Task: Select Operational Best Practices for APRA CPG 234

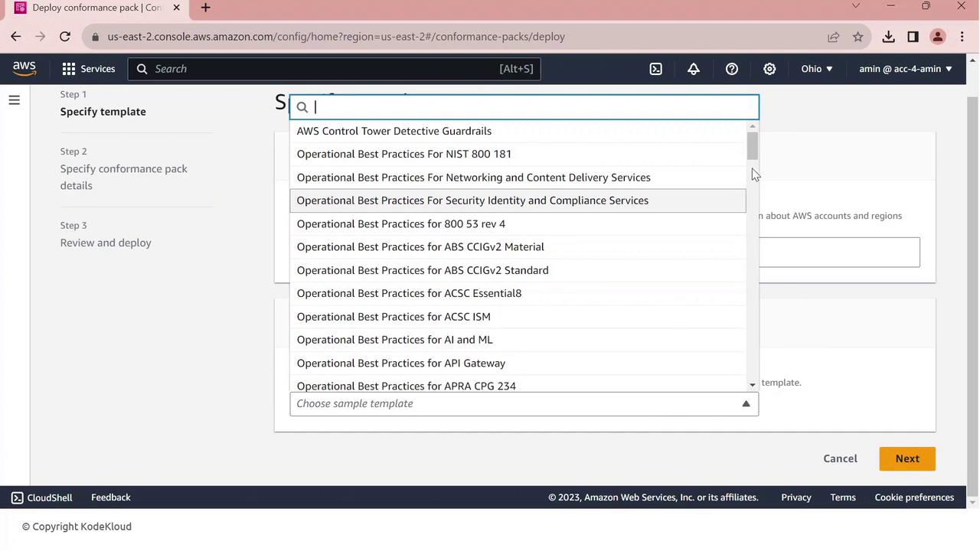Action: [518, 384]
